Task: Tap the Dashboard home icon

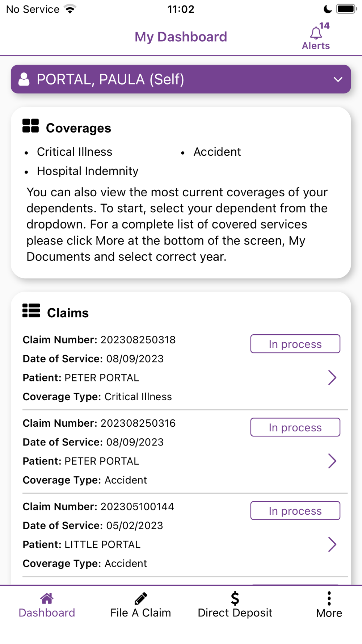Action: coord(47,598)
